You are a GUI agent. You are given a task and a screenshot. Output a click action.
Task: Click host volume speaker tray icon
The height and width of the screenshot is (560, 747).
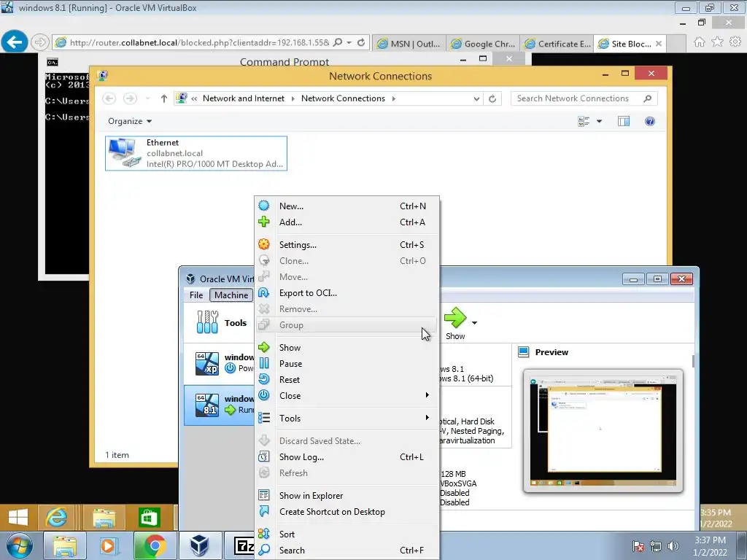[673, 546]
